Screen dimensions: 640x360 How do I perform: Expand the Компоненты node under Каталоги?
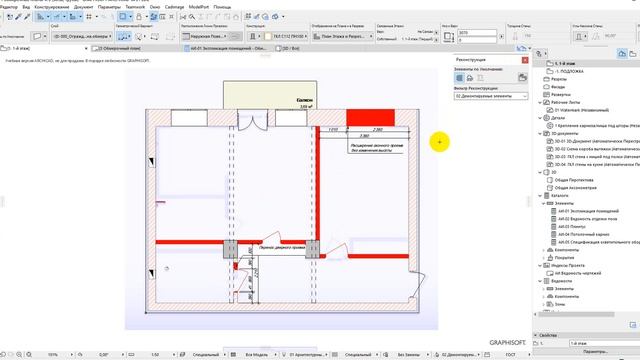(544, 250)
